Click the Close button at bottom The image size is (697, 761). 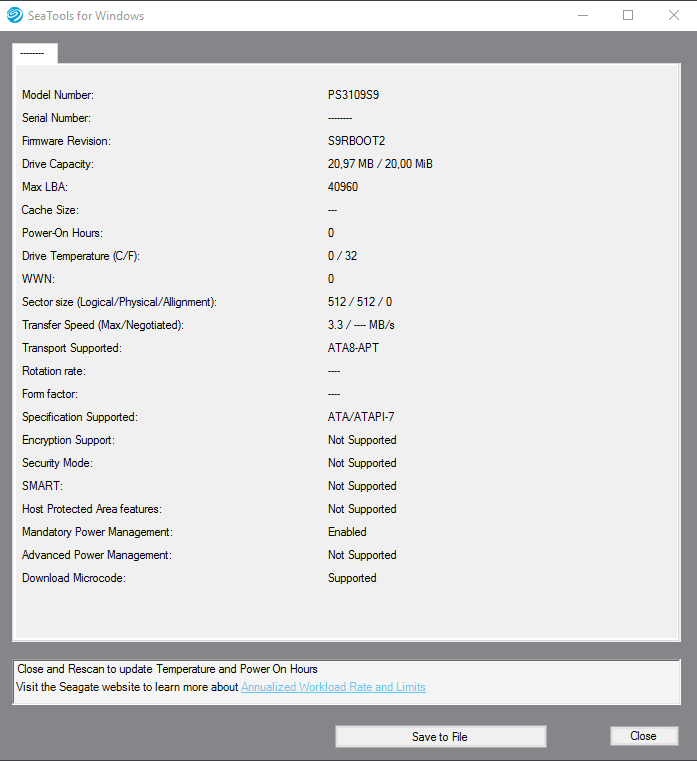coord(644,736)
